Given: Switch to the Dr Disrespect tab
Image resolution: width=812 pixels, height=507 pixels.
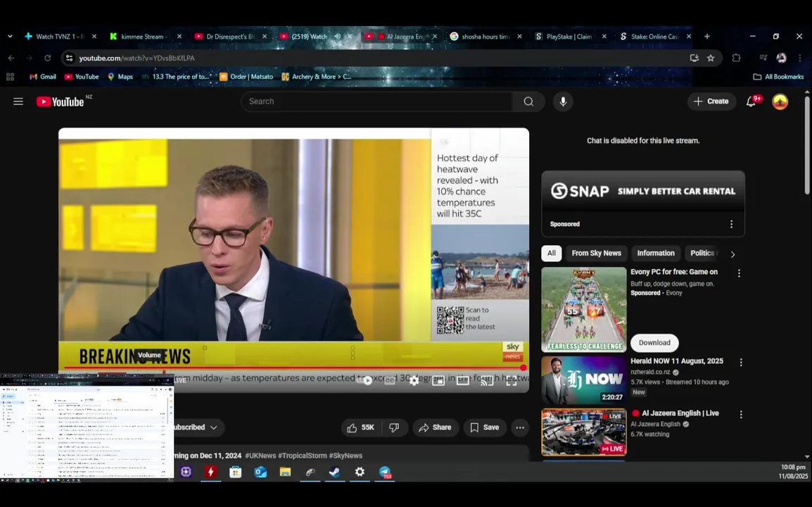Looking at the screenshot, I should pyautogui.click(x=231, y=37).
